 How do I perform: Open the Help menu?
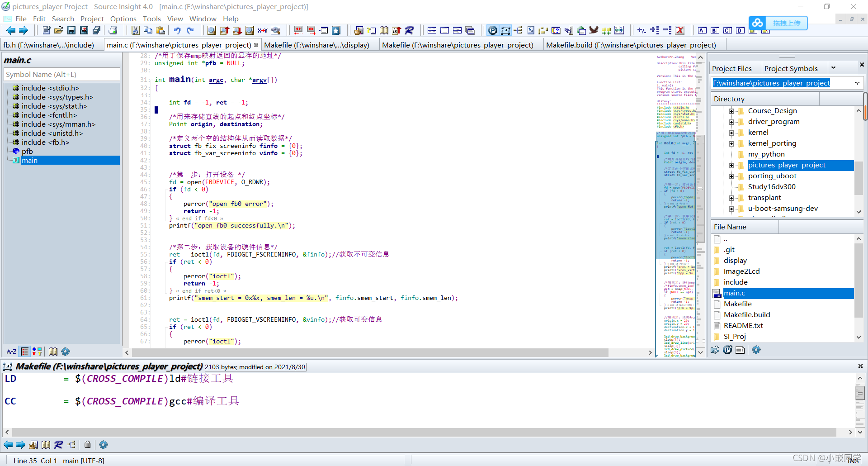click(231, 19)
